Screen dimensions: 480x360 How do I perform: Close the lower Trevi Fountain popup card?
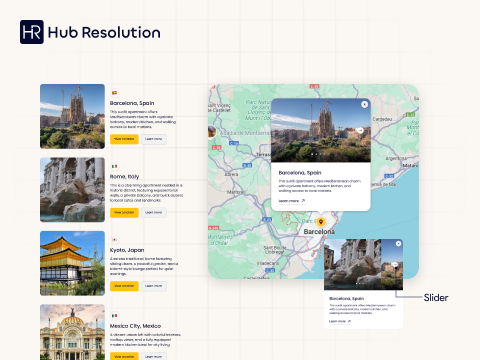398,244
